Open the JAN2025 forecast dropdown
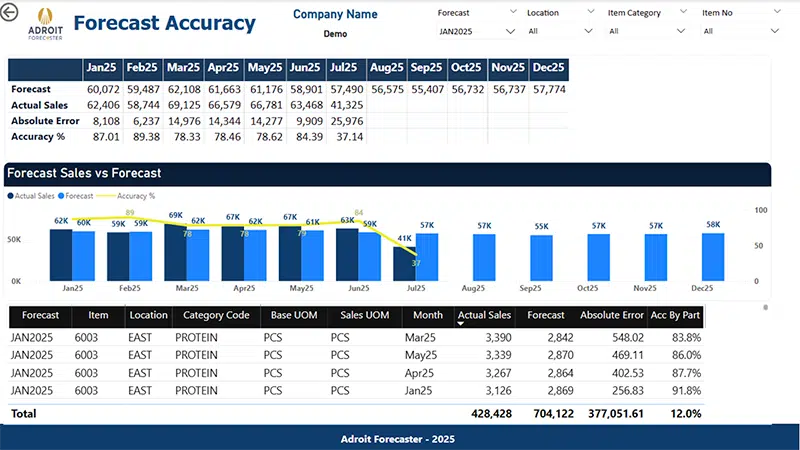800x450 pixels. pos(510,31)
